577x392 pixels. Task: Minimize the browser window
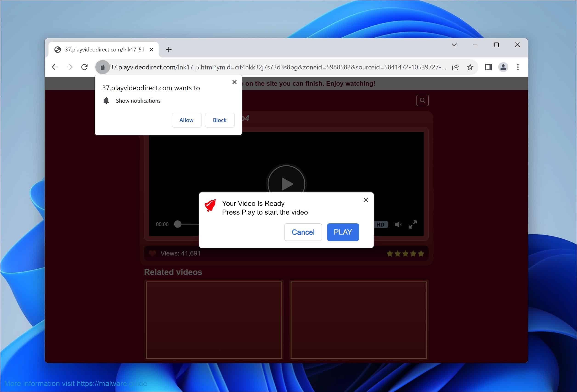[x=475, y=45]
